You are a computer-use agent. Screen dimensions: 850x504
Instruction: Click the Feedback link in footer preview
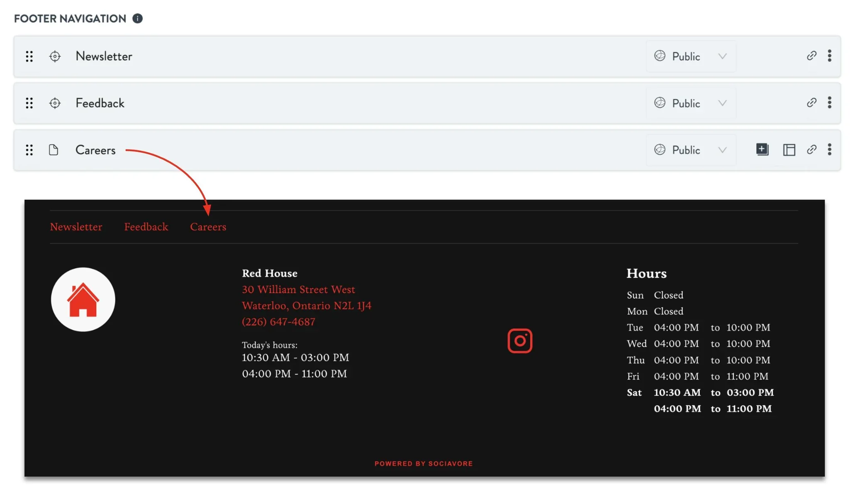click(x=146, y=227)
